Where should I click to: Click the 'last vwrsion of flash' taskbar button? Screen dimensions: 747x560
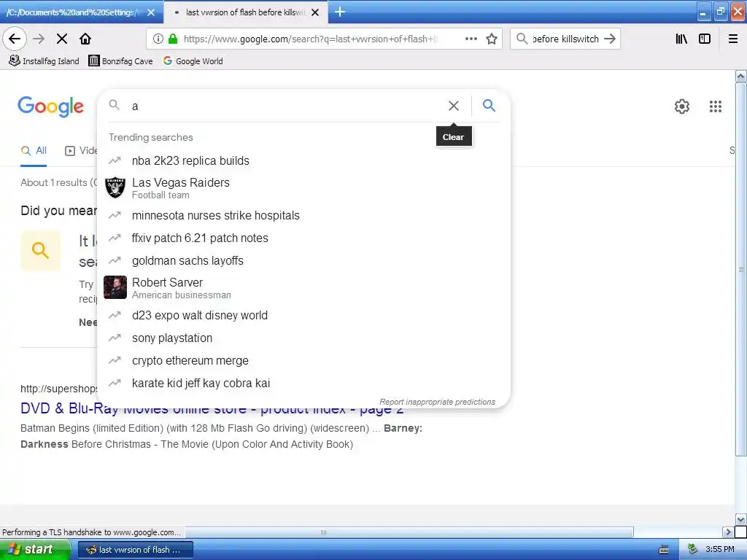135,550
